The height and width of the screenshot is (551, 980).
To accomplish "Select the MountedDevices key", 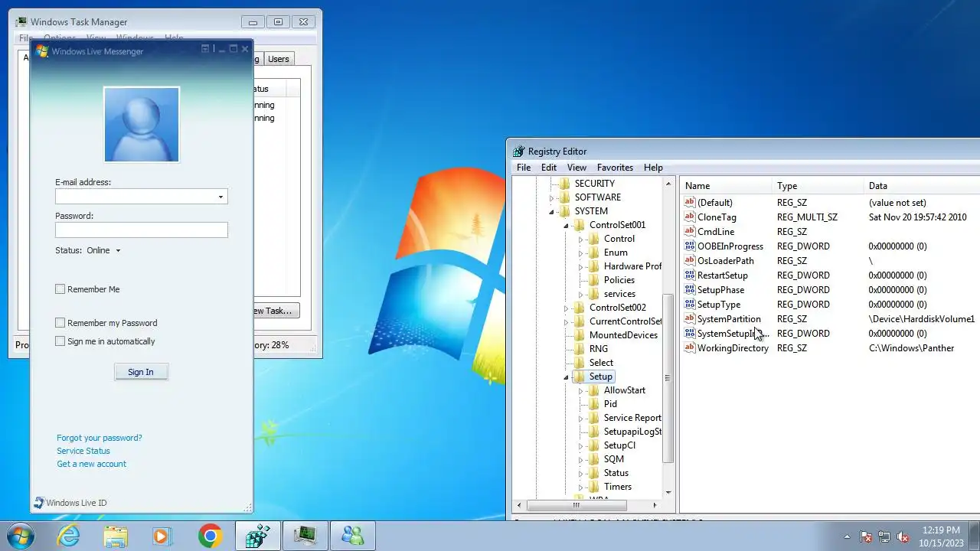I will point(623,335).
